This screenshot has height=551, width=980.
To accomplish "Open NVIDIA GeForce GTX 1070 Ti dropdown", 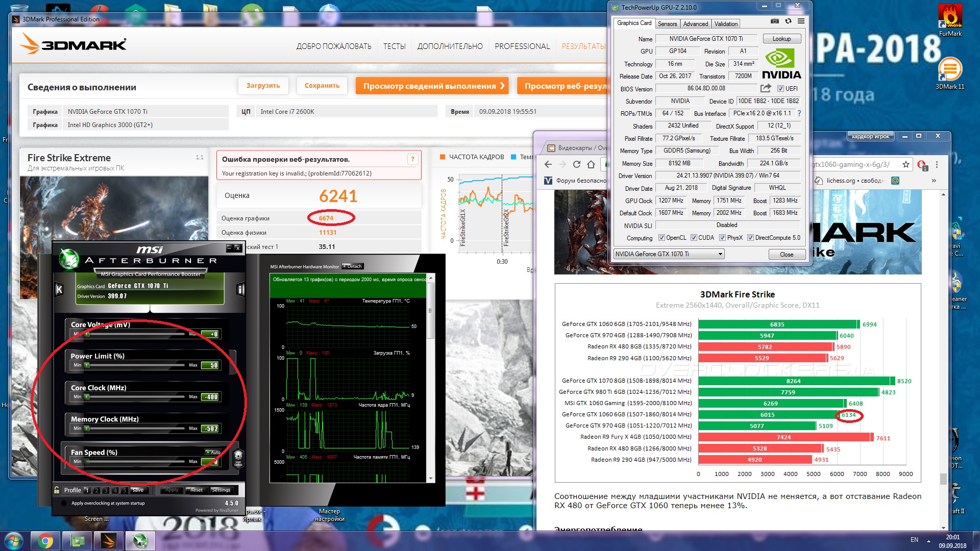I will pyautogui.click(x=720, y=254).
